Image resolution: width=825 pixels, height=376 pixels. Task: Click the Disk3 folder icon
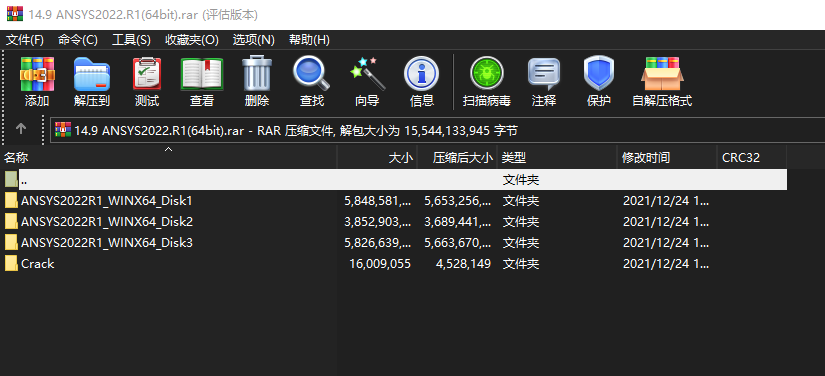(x=11, y=242)
